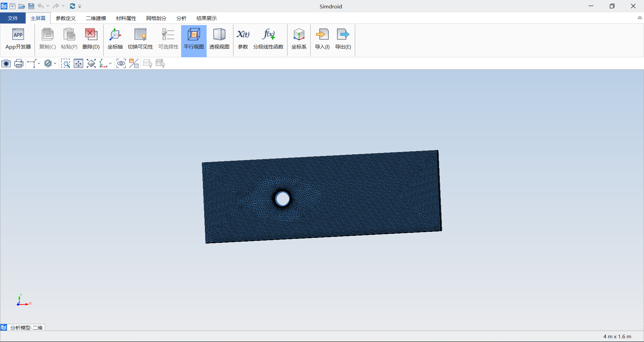Click the pan view tool icon
644x342 pixels.
[78, 63]
